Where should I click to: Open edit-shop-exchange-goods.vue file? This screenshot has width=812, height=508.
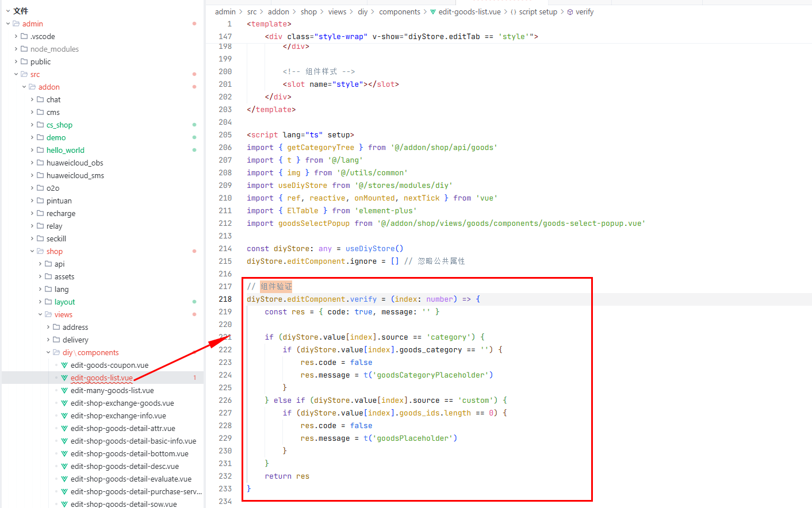tap(122, 403)
